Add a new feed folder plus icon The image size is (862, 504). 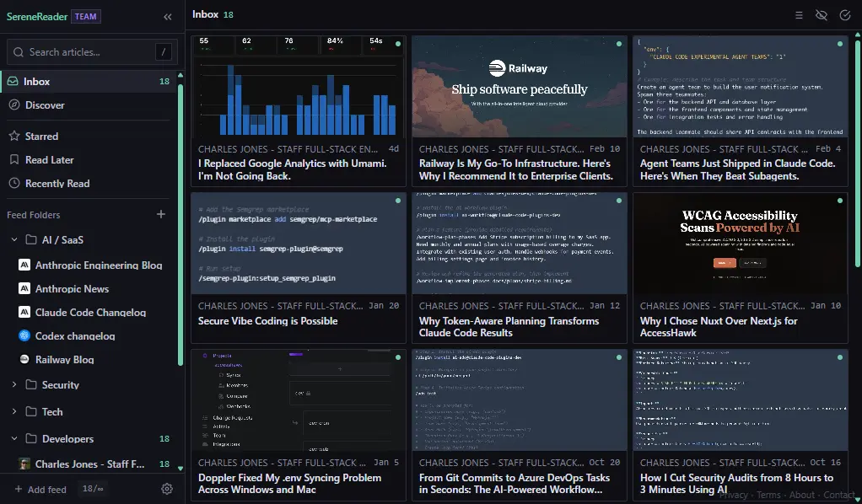[x=161, y=214]
